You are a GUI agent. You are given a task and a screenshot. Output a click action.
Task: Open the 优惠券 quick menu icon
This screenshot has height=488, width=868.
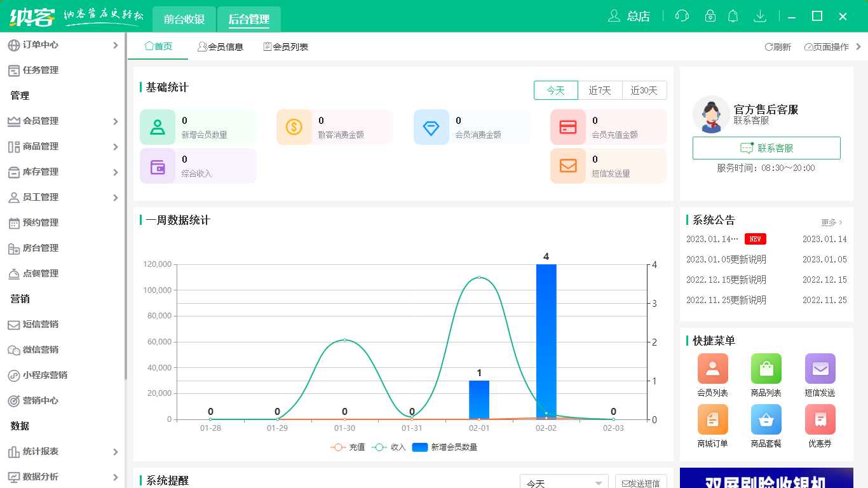tap(820, 419)
